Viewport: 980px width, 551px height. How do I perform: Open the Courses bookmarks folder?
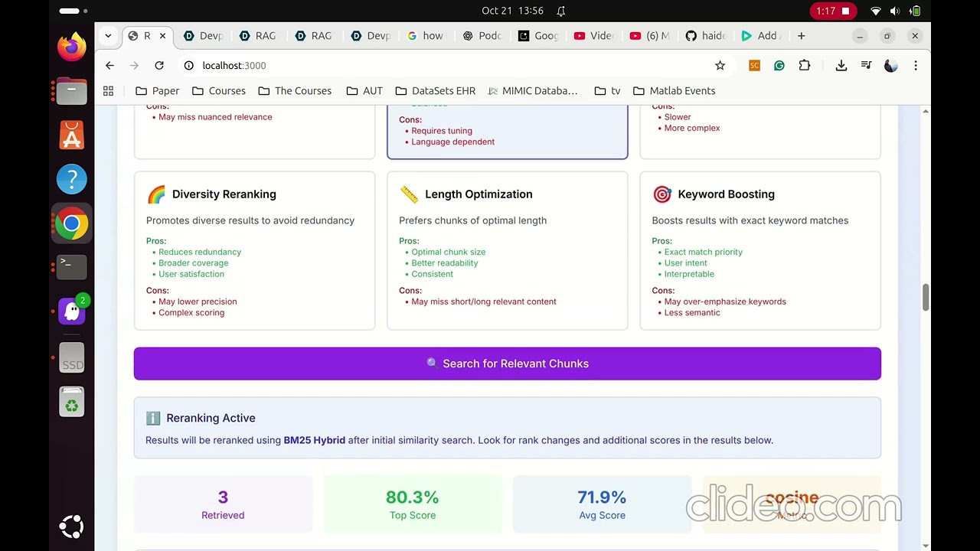click(x=219, y=90)
